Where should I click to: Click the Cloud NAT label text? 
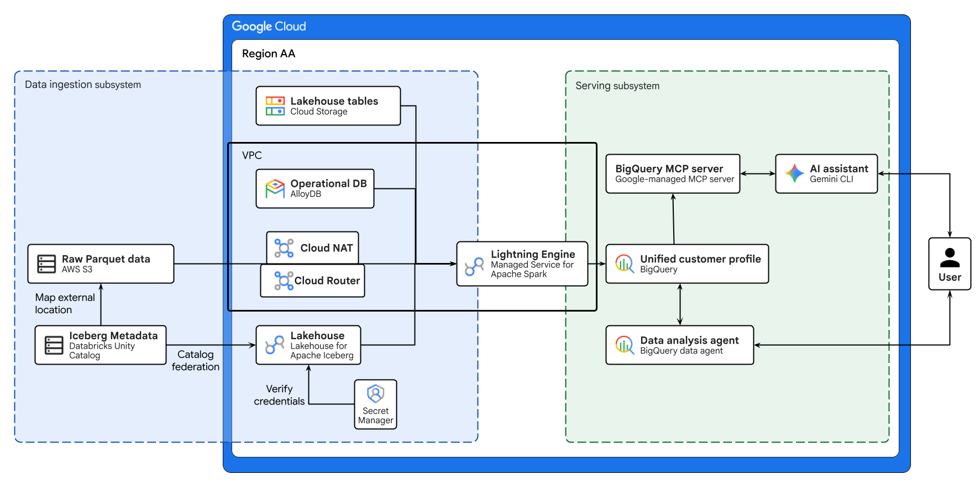point(327,248)
